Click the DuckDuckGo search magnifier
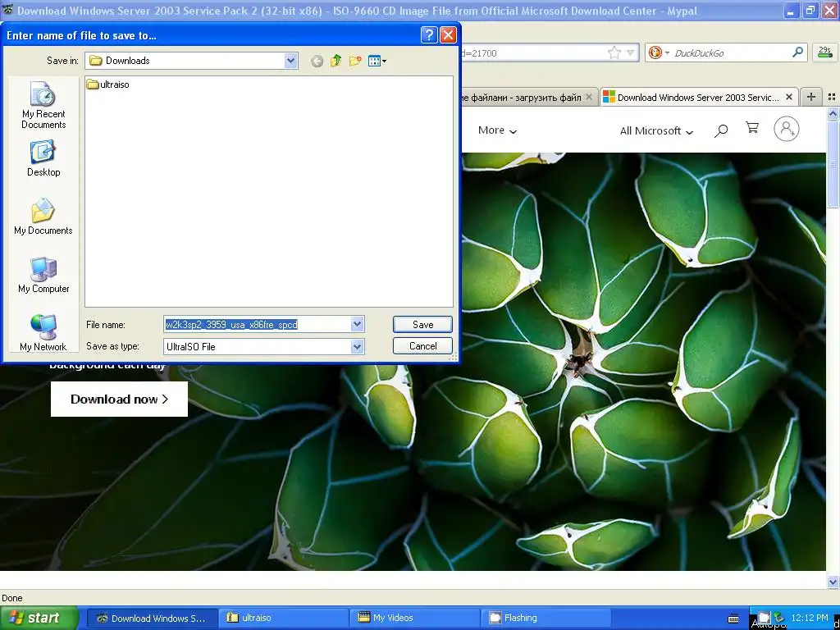This screenshot has height=630, width=840. point(797,52)
